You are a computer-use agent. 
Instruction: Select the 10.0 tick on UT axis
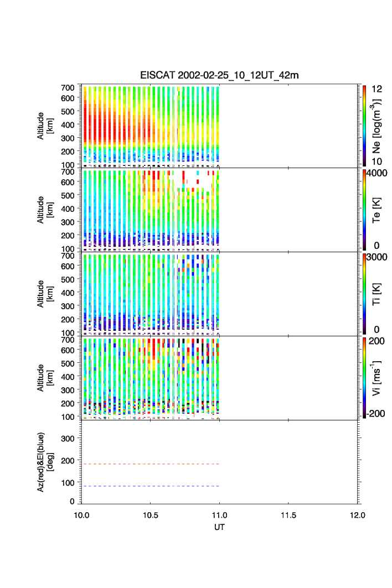(x=81, y=515)
